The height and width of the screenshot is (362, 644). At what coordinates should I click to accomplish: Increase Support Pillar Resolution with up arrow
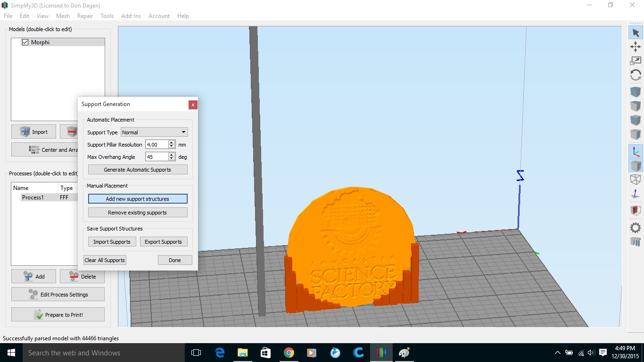(x=172, y=142)
